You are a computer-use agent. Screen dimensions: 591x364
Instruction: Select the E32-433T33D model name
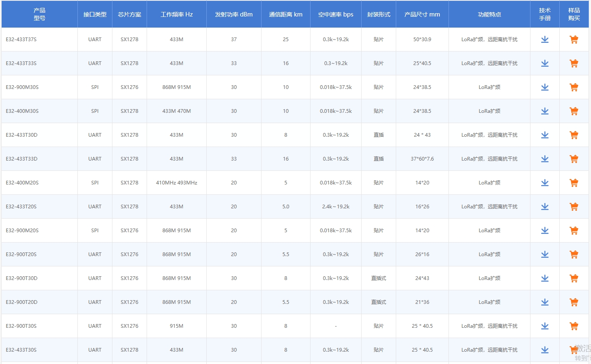tap(22, 159)
